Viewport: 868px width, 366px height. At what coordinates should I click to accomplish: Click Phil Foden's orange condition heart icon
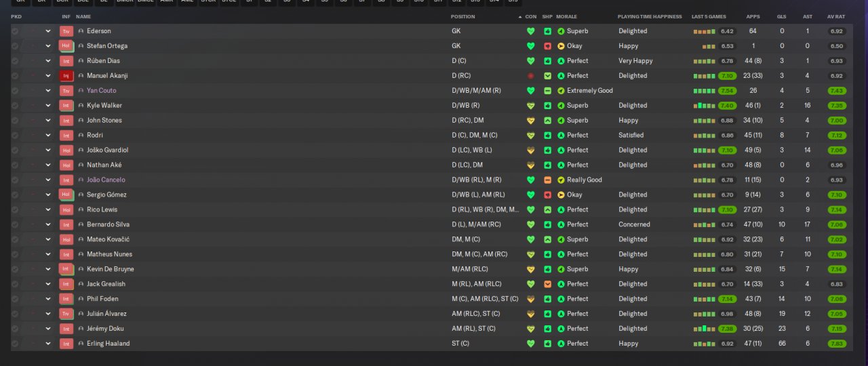531,299
